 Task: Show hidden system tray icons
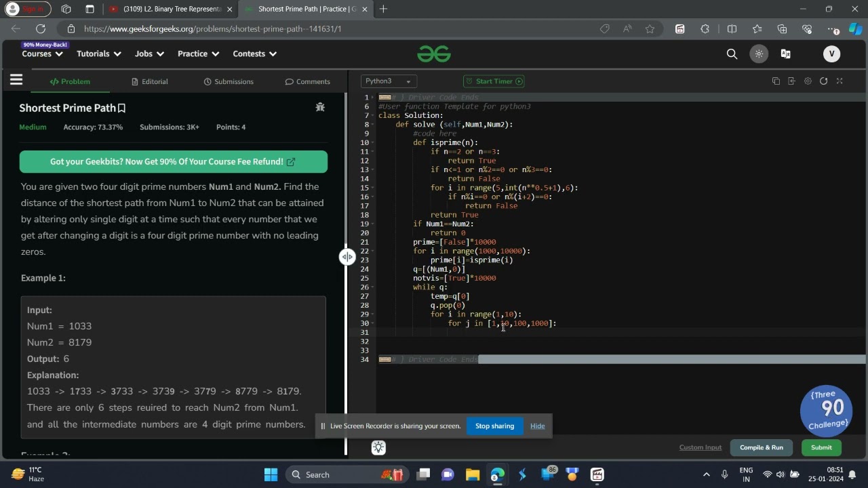[706, 474]
